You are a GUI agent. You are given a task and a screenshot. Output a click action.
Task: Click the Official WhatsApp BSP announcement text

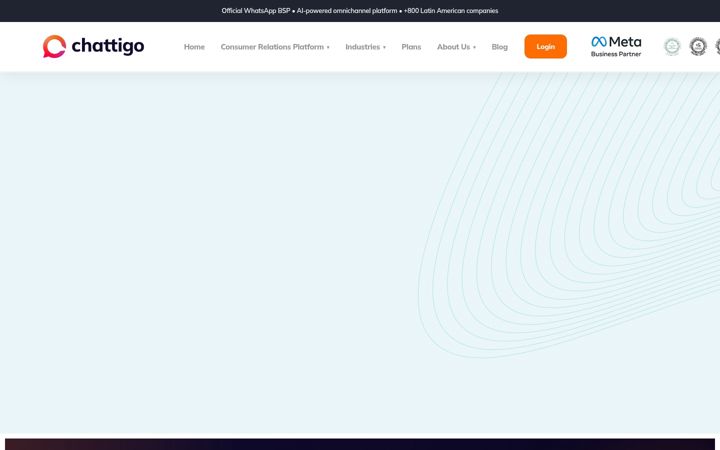point(360,11)
